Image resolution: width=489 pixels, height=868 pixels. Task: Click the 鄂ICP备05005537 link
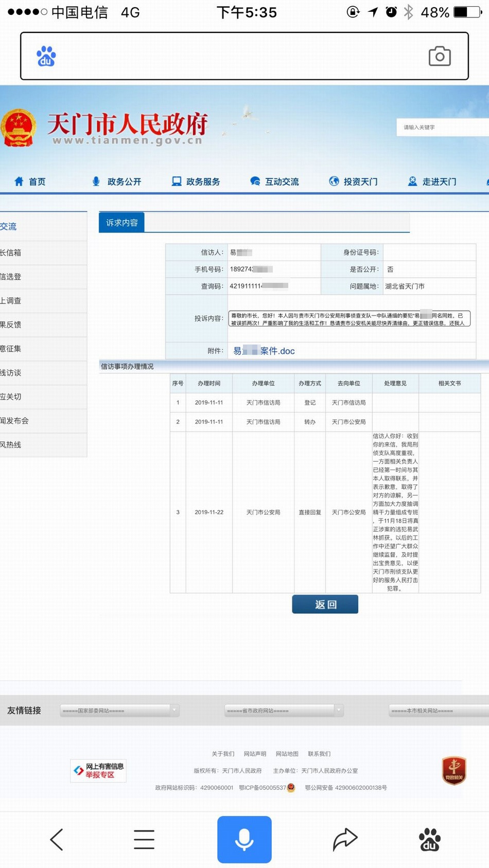pyautogui.click(x=263, y=788)
